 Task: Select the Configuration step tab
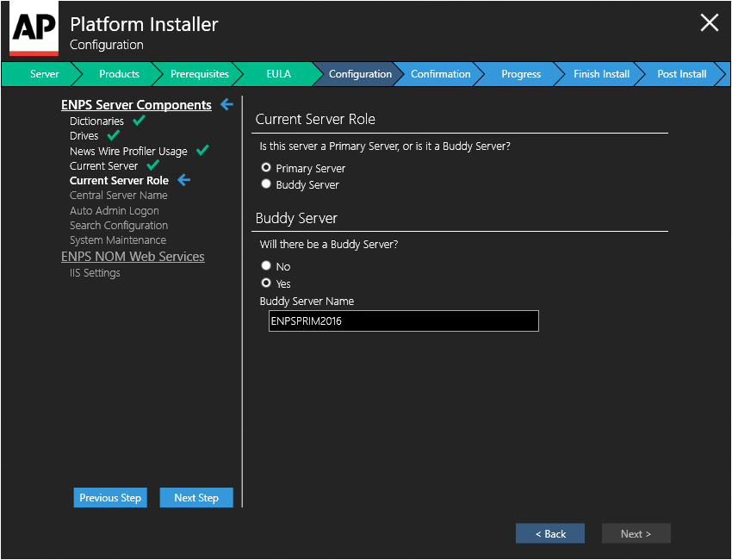pos(360,74)
